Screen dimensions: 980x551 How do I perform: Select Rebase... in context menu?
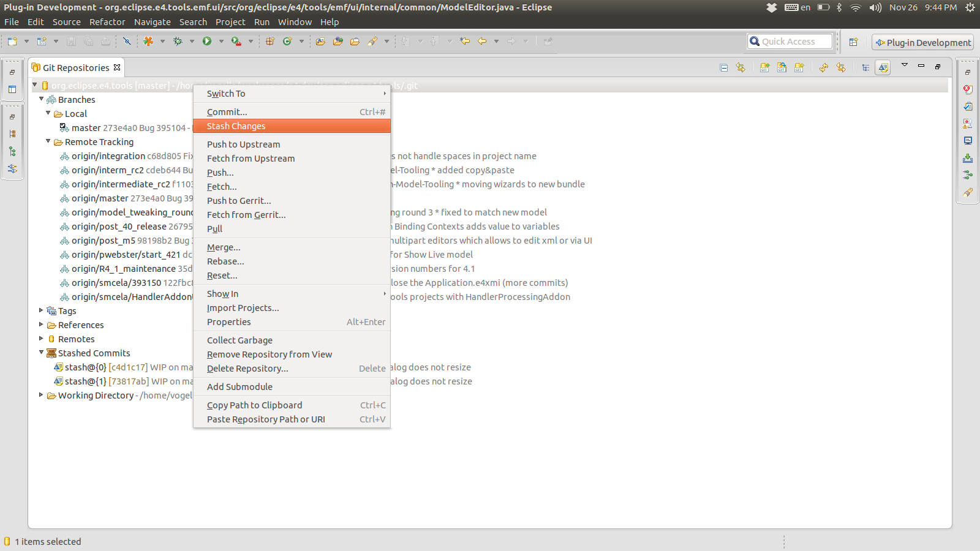[x=292, y=261]
